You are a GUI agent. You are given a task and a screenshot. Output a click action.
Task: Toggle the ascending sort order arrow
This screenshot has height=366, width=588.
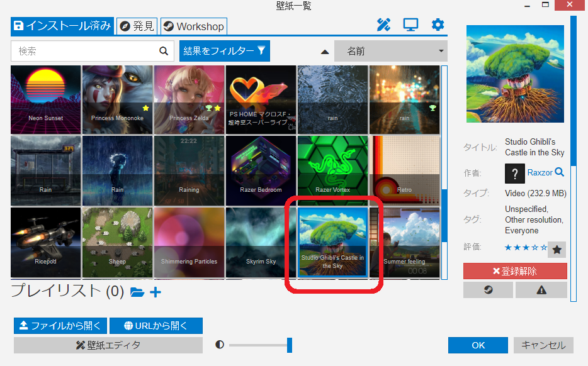[325, 52]
